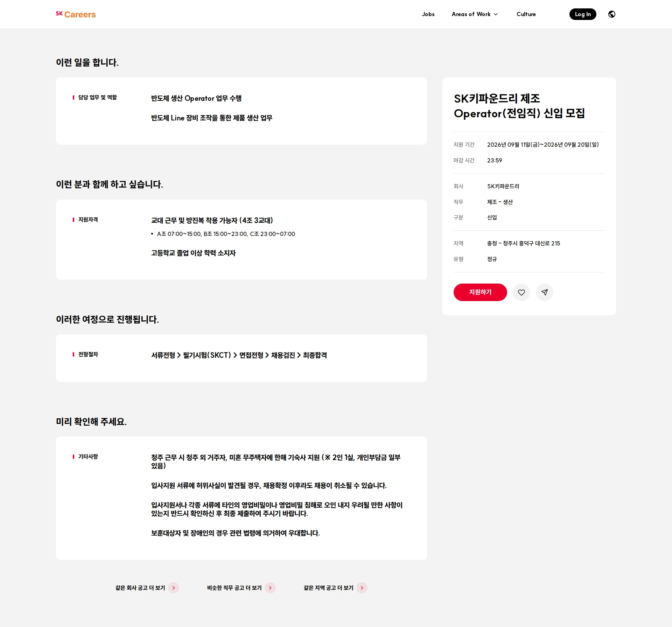Select the line 교대 근무 및 방진복 착용 가능자 (4조 3교대)
672x627 pixels.
212,221
